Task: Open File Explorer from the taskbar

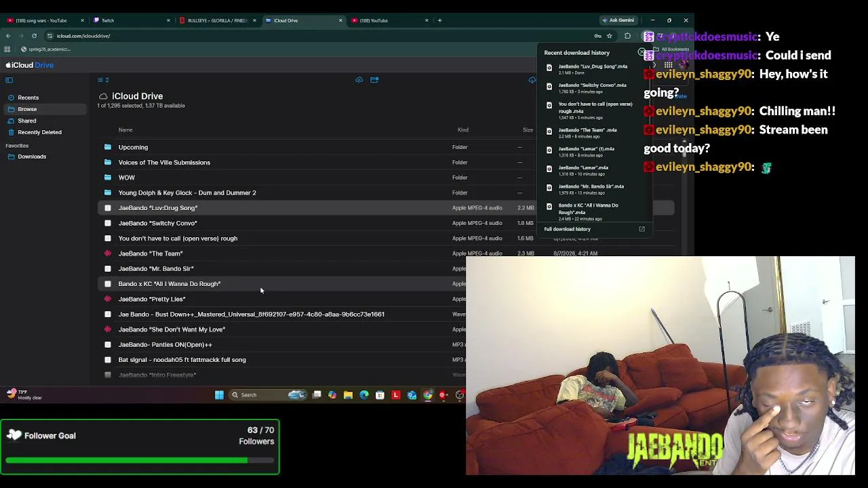Action: (x=348, y=395)
